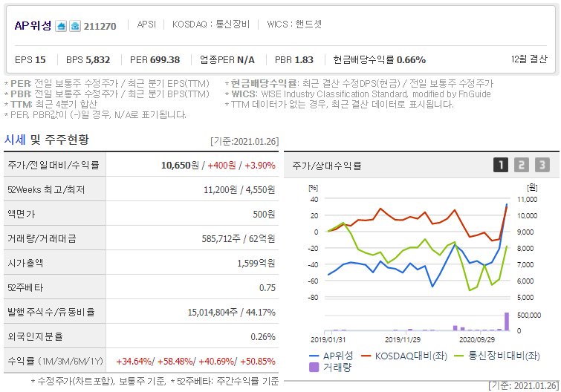Select the 외국인지분율 0.26% value

pyautogui.click(x=263, y=337)
